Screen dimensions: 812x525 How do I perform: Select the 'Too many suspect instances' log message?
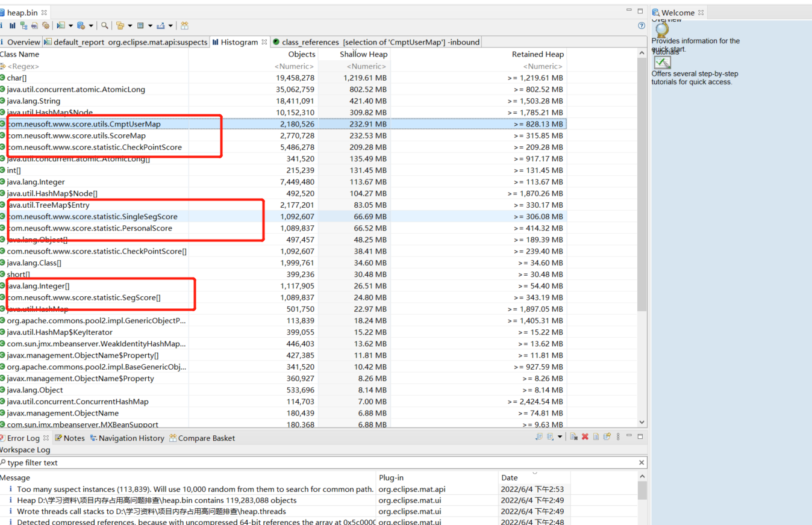coord(284,489)
